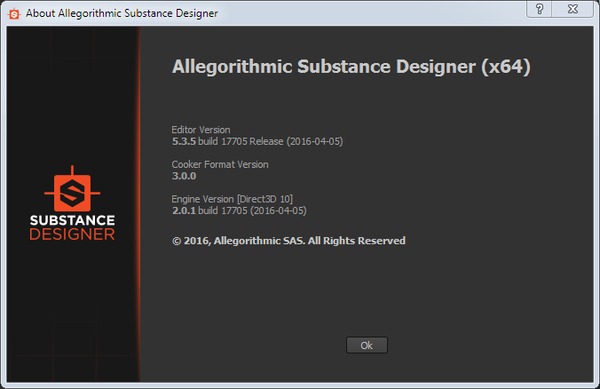Select the 3.0.0 version value
The width and height of the screenshot is (600, 389).
184,176
